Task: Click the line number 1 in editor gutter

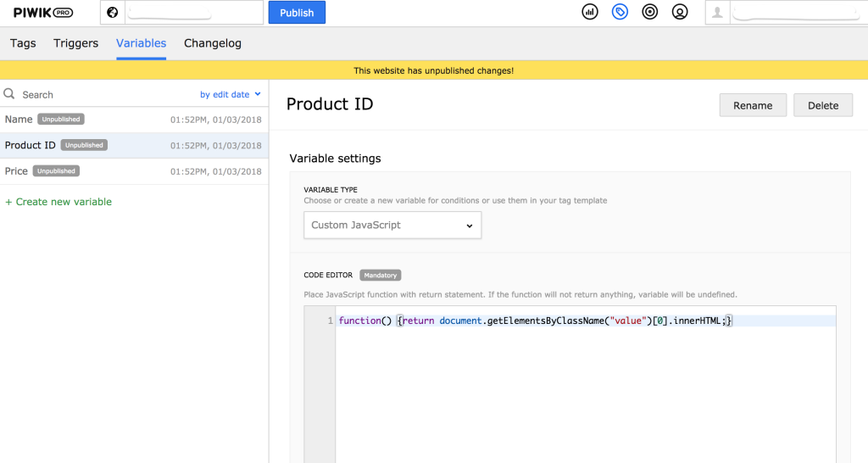Action: coord(330,321)
